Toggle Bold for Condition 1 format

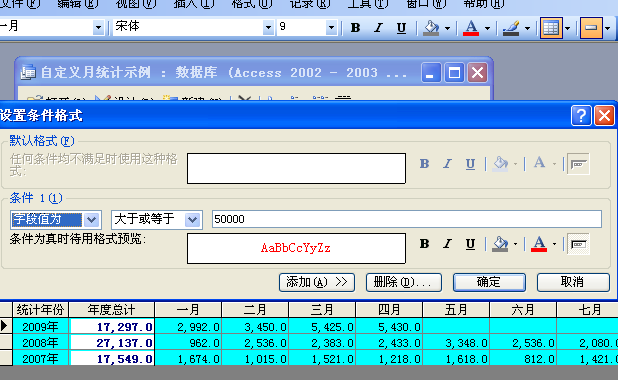pyautogui.click(x=424, y=244)
